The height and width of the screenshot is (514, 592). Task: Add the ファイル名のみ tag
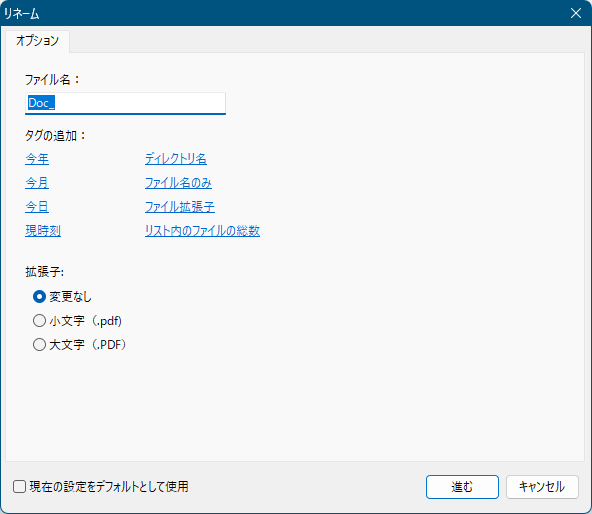(178, 183)
